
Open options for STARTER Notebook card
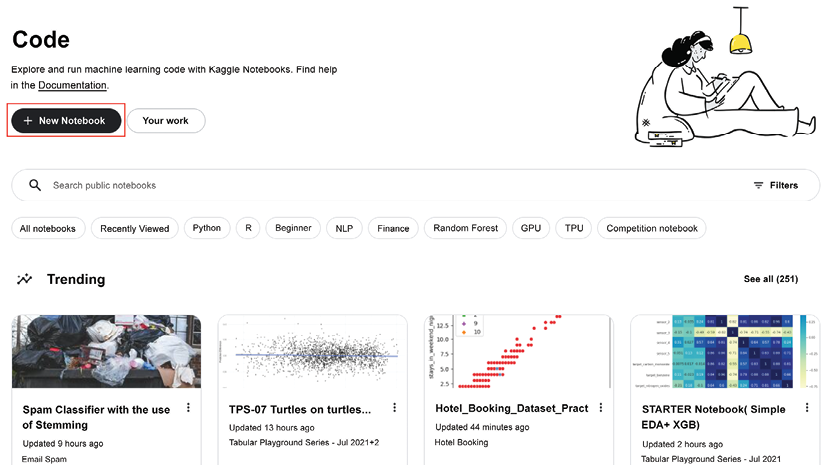807,408
